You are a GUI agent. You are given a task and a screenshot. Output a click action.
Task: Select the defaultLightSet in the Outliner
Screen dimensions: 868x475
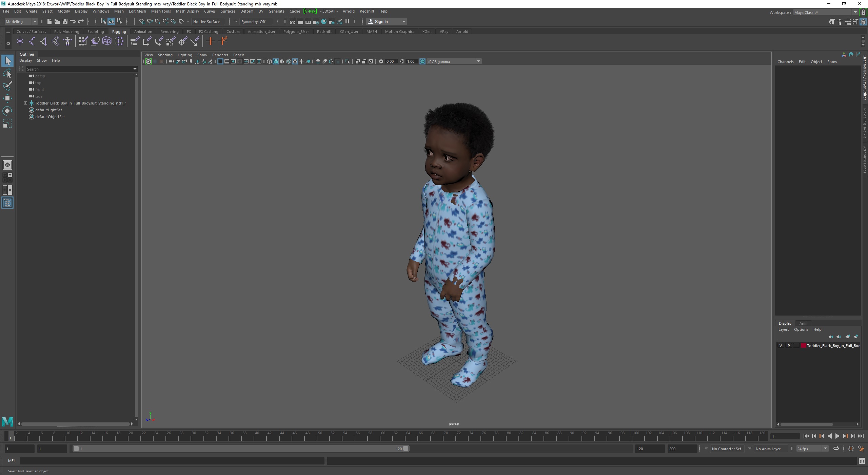(48, 110)
